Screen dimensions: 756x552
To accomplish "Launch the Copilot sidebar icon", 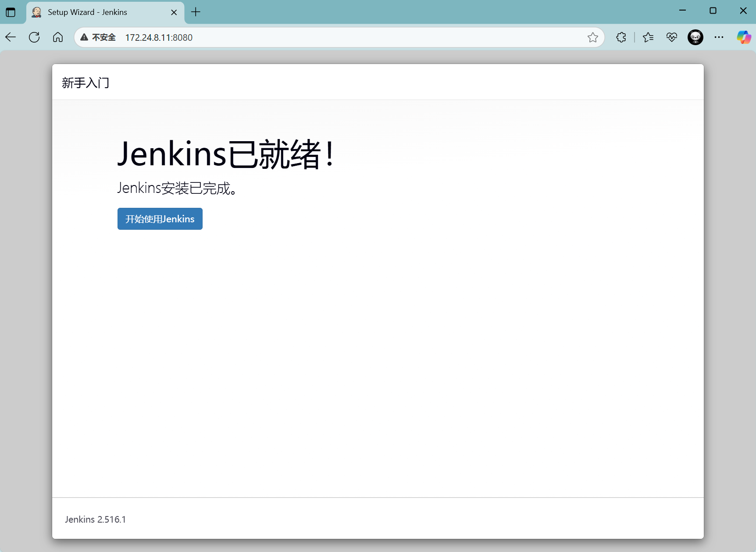I will coord(743,37).
